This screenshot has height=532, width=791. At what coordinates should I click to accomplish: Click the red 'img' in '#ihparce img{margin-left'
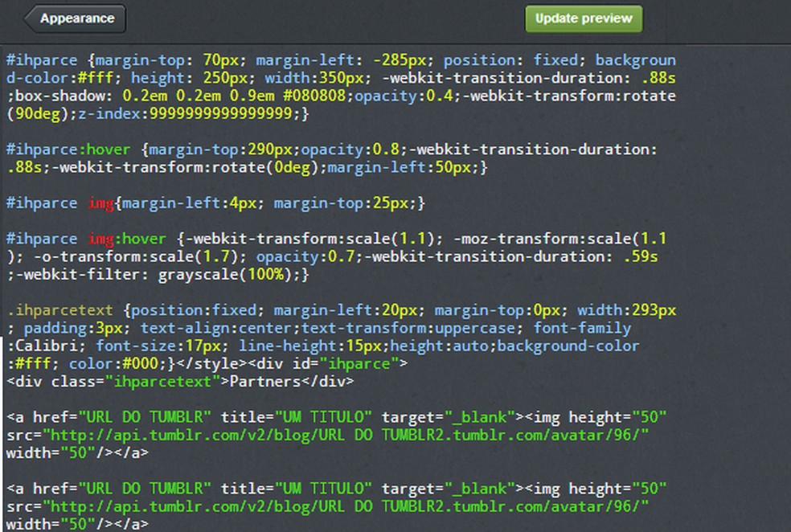pos(101,203)
